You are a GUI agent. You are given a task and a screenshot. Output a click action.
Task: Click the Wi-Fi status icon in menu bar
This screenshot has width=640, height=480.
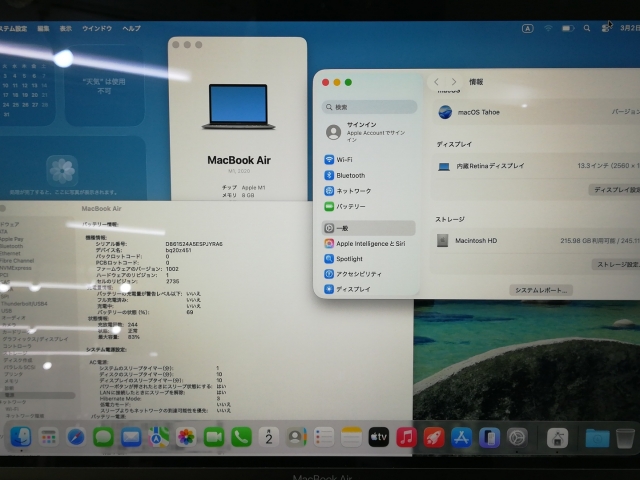(x=548, y=28)
